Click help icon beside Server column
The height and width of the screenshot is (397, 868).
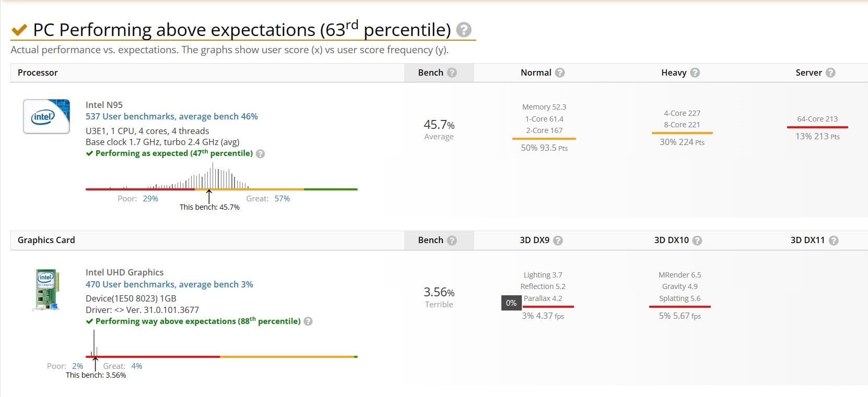pos(830,73)
